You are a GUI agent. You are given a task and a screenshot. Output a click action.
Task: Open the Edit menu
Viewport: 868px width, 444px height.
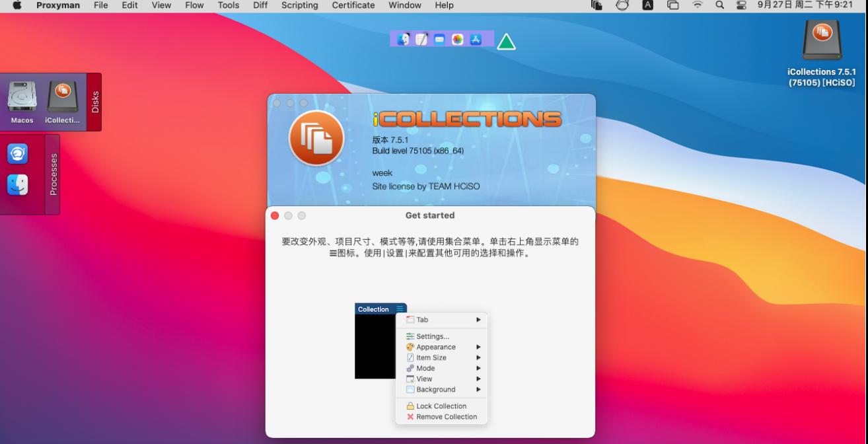coord(130,5)
